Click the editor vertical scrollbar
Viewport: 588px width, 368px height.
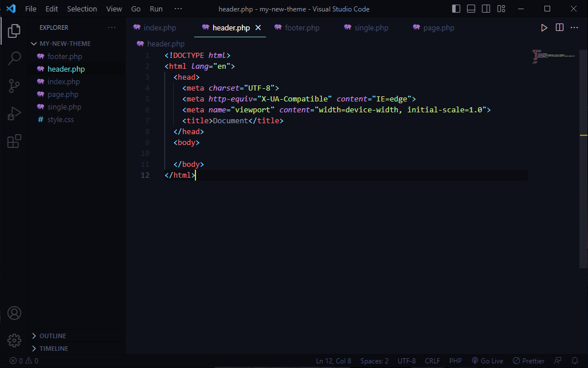click(x=583, y=159)
